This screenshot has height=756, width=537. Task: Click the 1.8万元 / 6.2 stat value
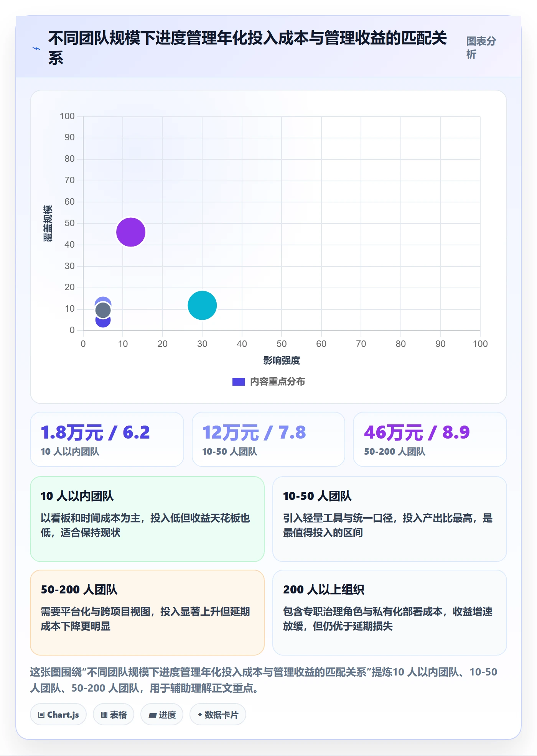[95, 432]
